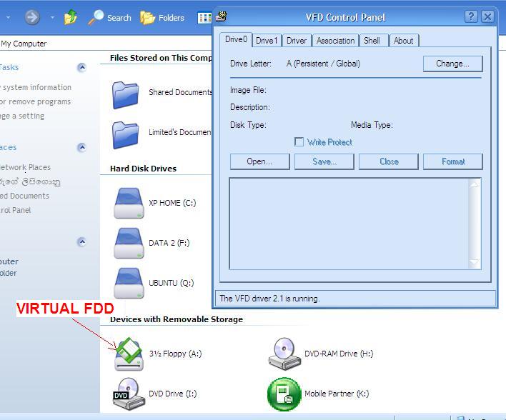This screenshot has height=420, width=506.
Task: Click the UBUNTU (Q:) label
Action: (172, 283)
